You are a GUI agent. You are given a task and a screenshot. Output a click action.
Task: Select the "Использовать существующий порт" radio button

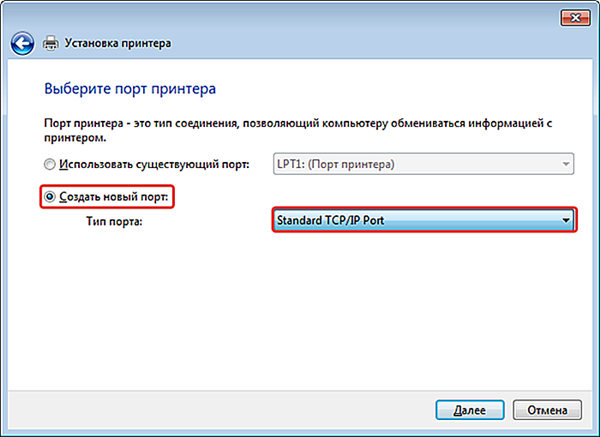49,165
